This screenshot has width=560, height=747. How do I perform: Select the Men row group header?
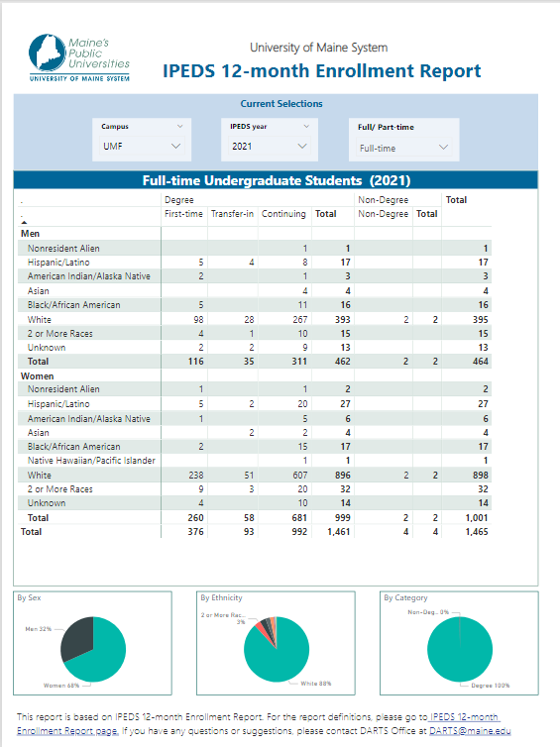[30, 234]
